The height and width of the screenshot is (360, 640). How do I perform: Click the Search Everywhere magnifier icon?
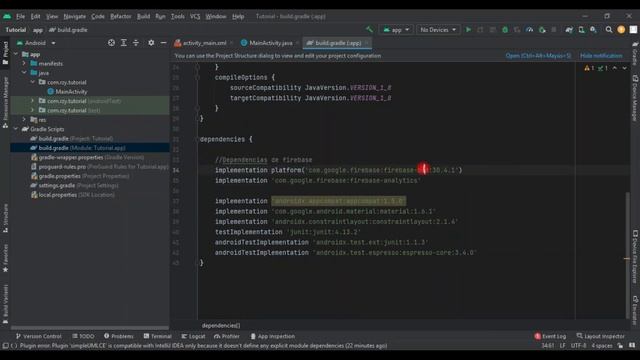[x=609, y=30]
